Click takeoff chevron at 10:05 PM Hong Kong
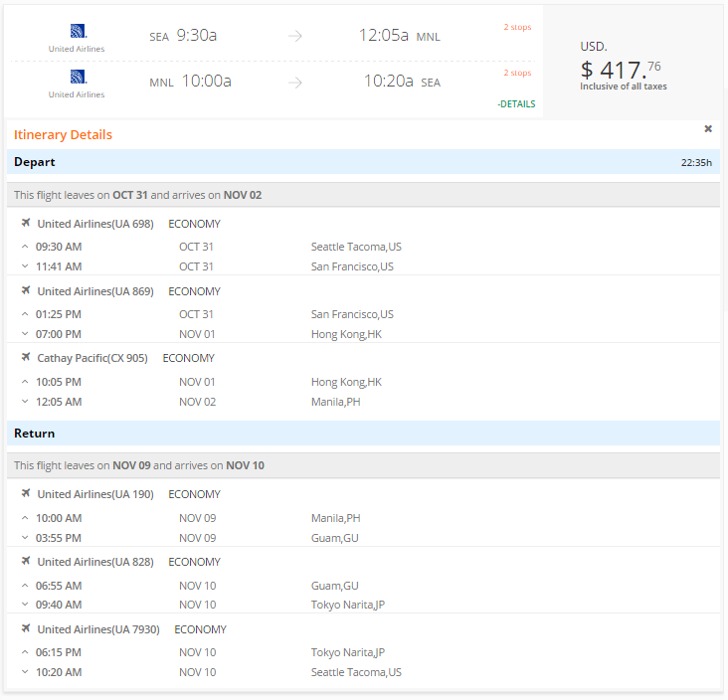The width and height of the screenshot is (728, 700). tap(25, 382)
